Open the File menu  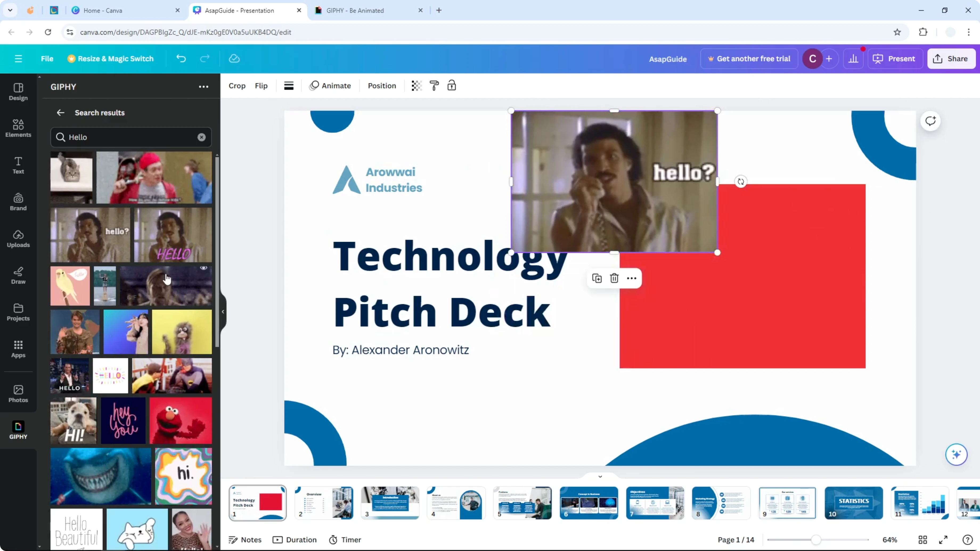47,59
